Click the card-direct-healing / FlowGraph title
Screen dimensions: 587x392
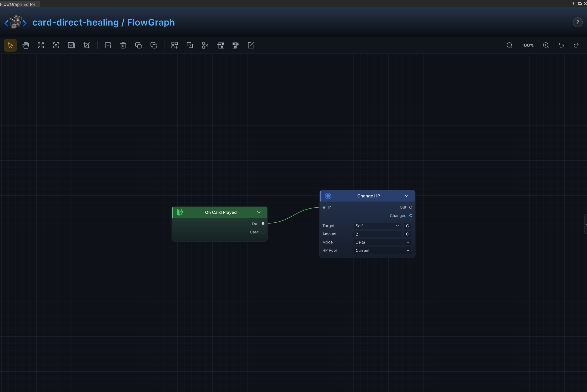click(103, 23)
